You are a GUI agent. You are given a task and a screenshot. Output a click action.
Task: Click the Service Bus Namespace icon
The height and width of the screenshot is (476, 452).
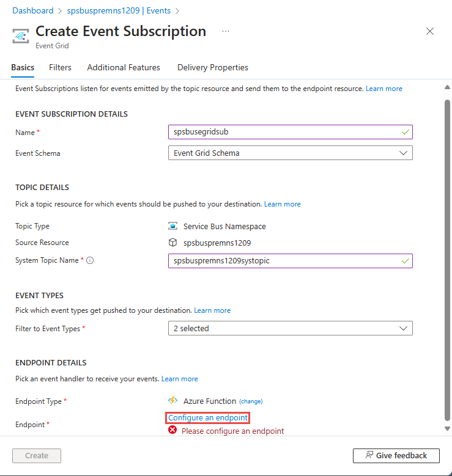173,226
